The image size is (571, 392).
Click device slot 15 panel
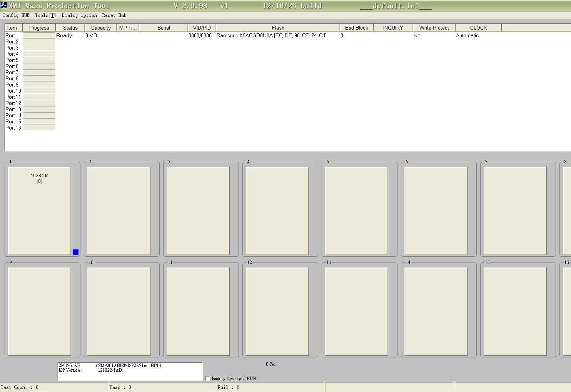[x=515, y=311]
